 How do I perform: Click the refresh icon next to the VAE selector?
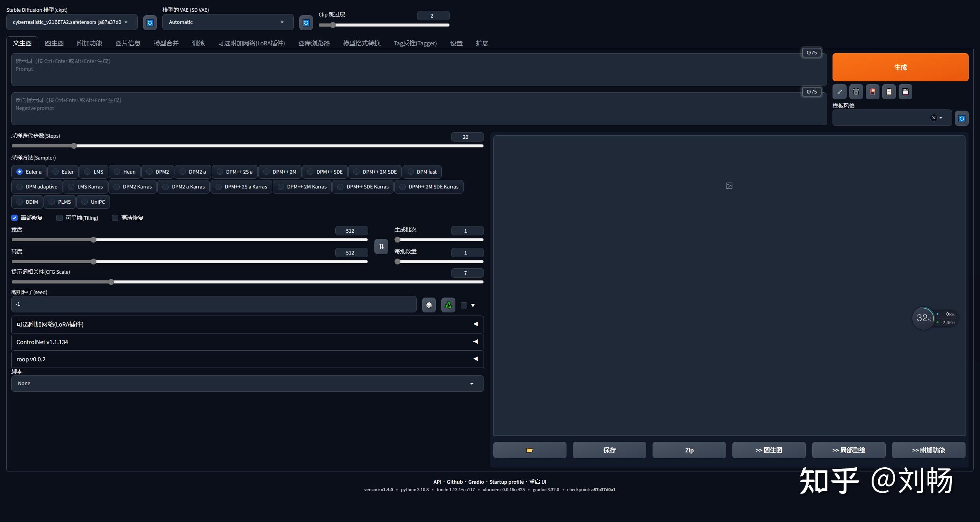[x=306, y=22]
